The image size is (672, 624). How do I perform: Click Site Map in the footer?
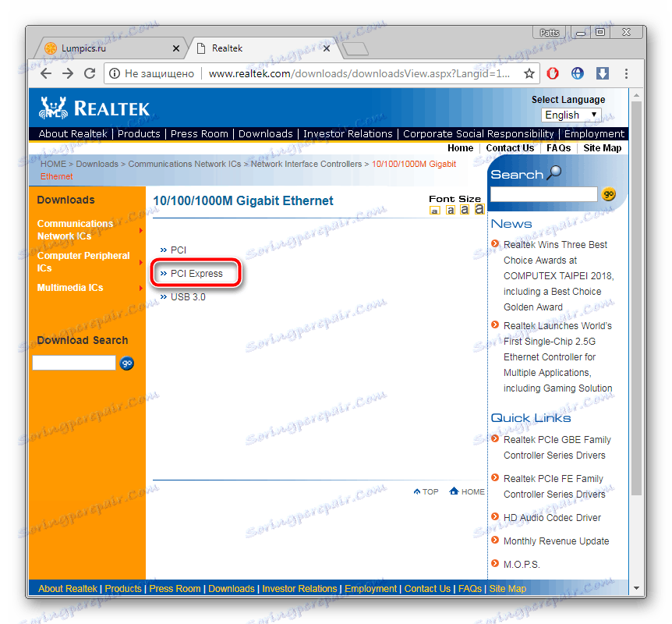click(x=508, y=589)
